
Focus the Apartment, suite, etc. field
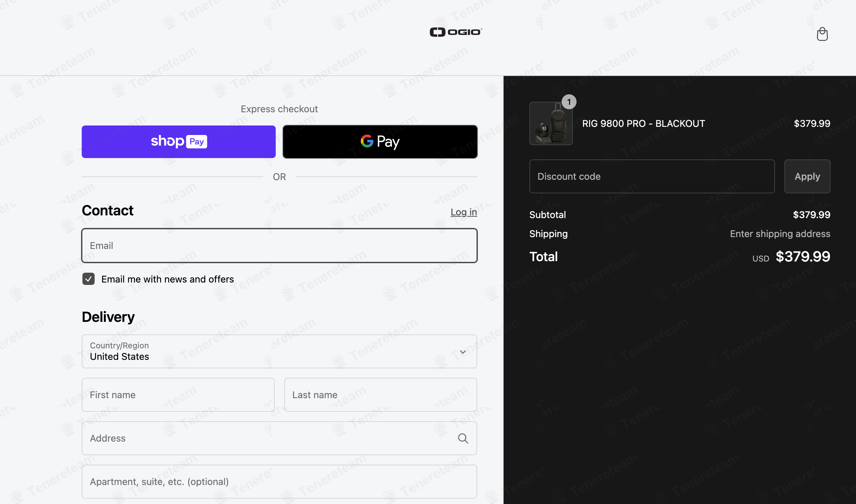coord(279,482)
